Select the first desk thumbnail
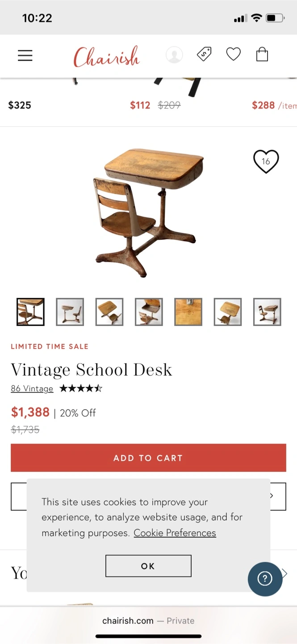This screenshot has height=644, width=297. pyautogui.click(x=30, y=312)
